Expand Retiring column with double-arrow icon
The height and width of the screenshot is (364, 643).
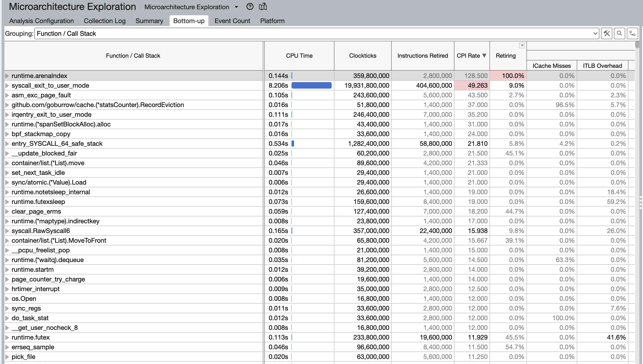pyautogui.click(x=522, y=45)
